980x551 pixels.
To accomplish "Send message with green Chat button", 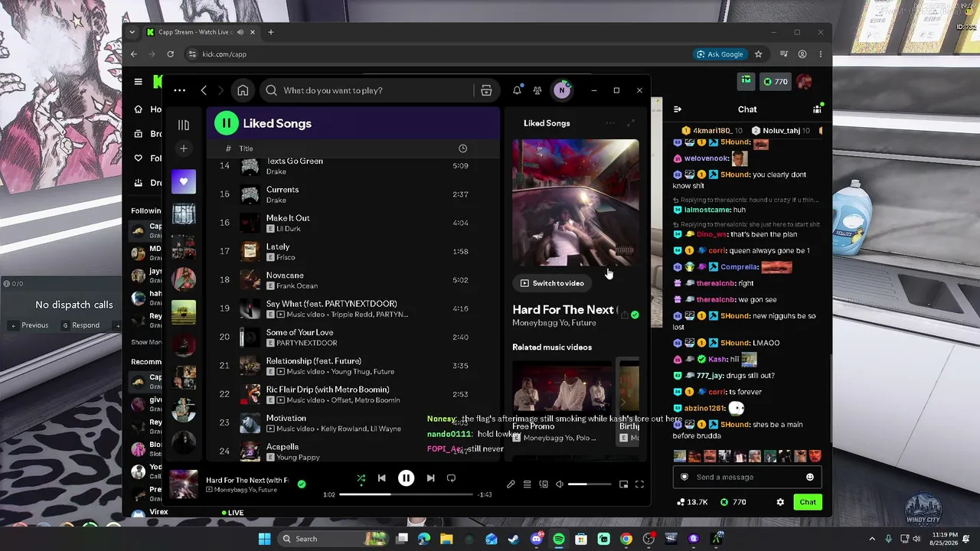I will pyautogui.click(x=808, y=502).
